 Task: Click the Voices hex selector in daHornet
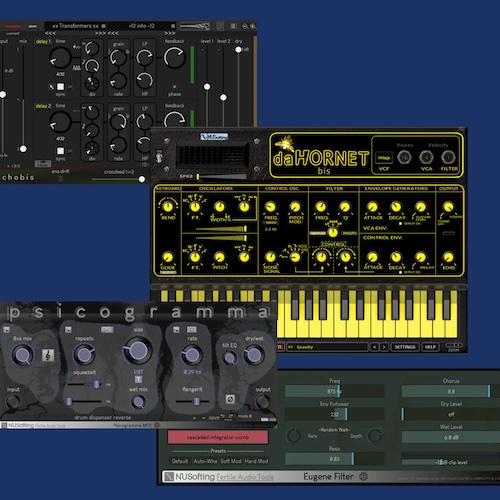click(404, 157)
